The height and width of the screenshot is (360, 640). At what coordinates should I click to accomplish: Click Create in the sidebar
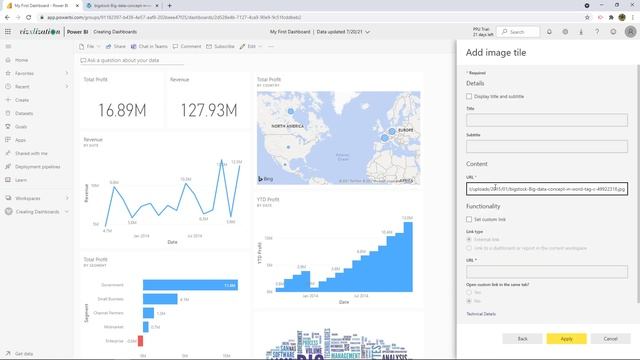pos(22,100)
